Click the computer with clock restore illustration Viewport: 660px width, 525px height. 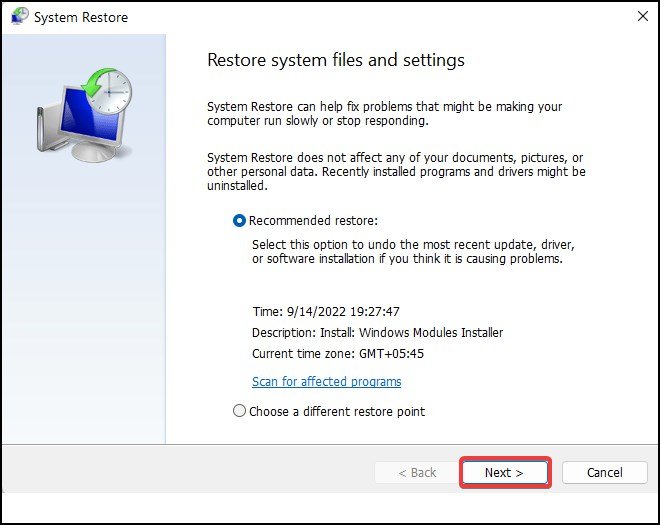tap(84, 115)
